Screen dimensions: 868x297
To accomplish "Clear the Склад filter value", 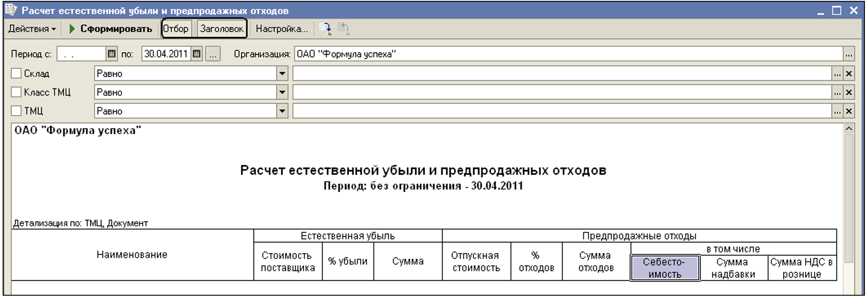I will (x=849, y=74).
